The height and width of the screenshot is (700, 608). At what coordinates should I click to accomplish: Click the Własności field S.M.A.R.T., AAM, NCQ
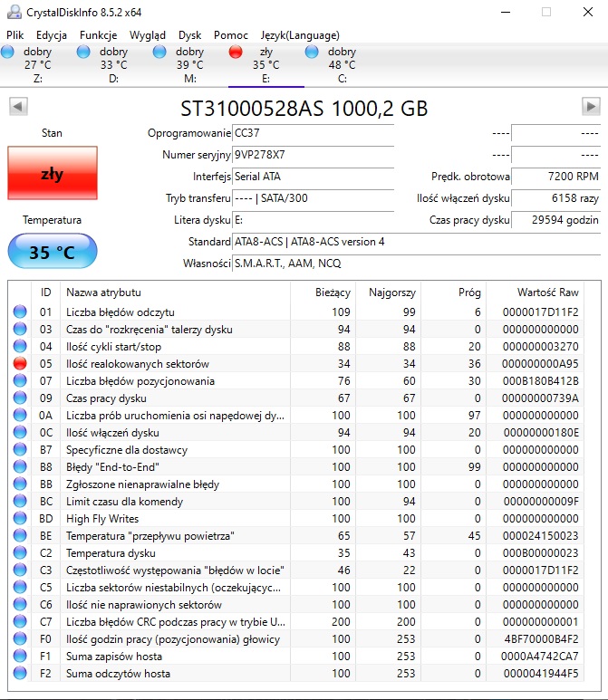point(416,264)
